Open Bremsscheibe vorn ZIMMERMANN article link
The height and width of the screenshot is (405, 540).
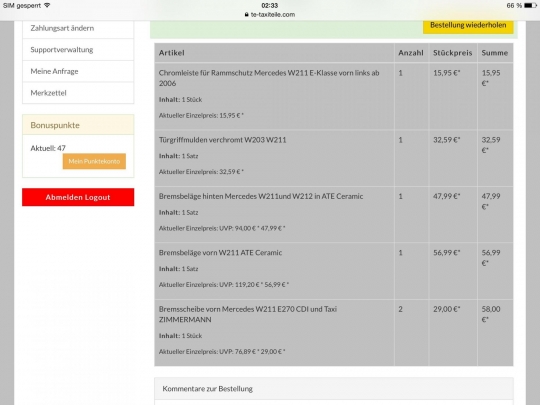(248, 314)
